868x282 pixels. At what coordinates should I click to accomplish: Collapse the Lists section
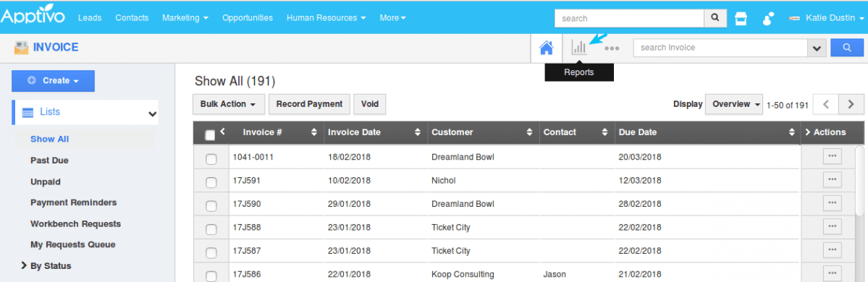tap(152, 114)
